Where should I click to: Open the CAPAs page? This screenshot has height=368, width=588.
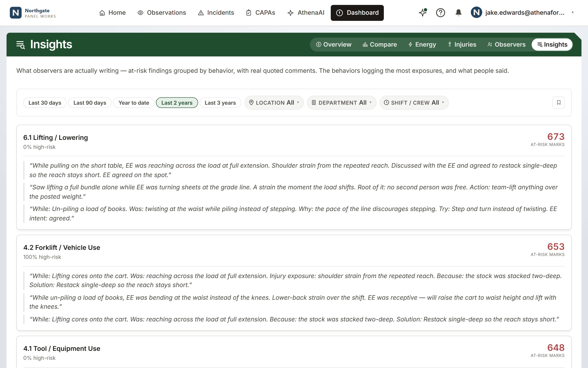(261, 13)
